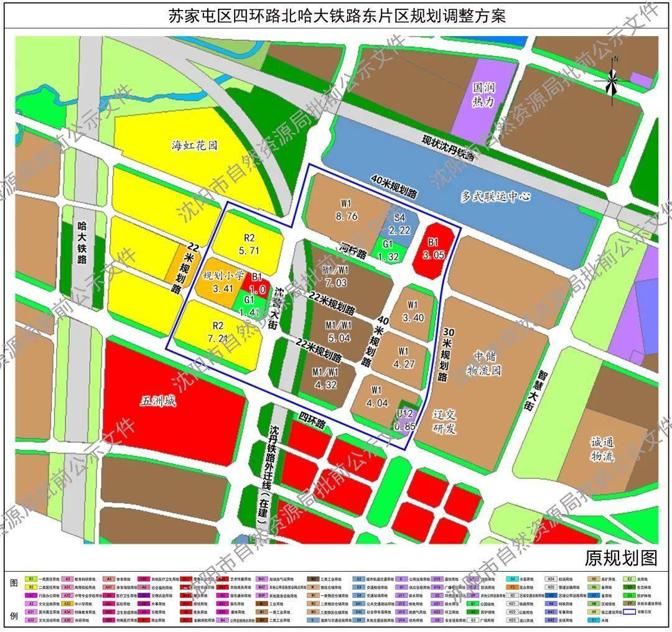672x632 pixels.
Task: Click the 哈大铁路 railway label
Action: 82,243
